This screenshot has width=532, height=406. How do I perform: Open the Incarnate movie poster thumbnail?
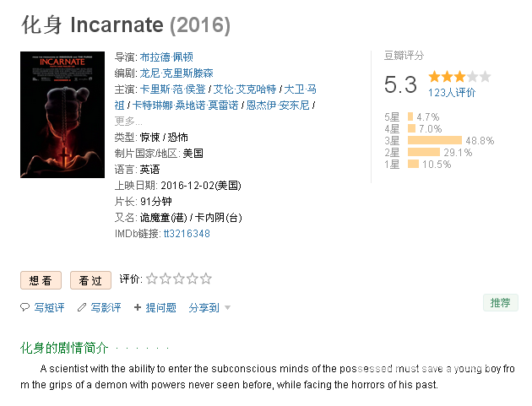62,115
